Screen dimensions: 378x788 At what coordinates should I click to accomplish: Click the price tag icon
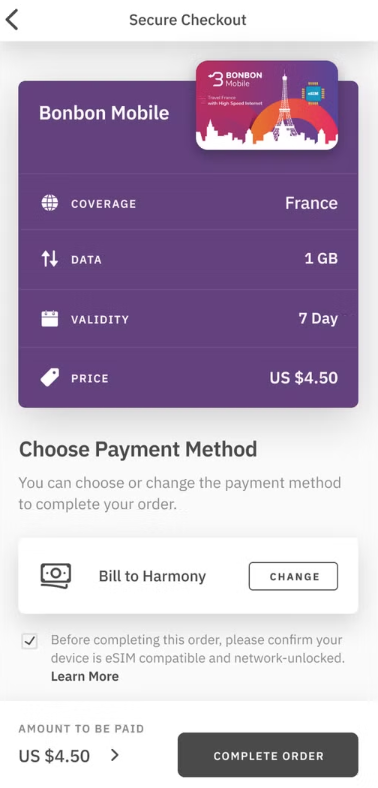pyautogui.click(x=50, y=377)
